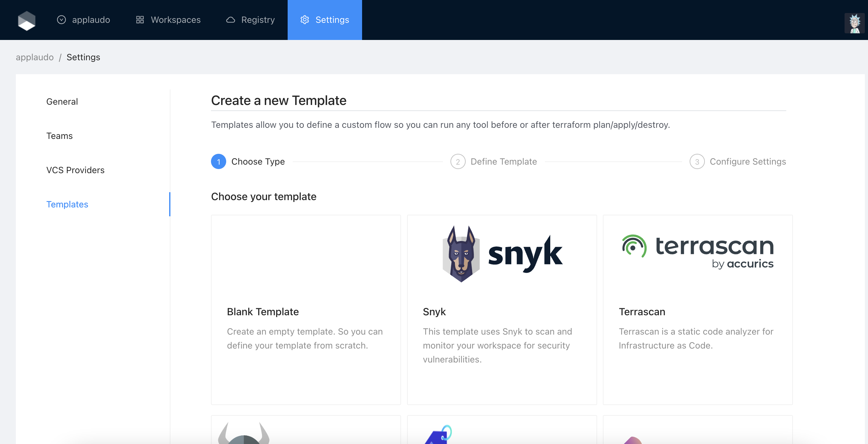The image size is (868, 444).
Task: Click the circled chevron icon beside applaudo
Action: point(61,20)
